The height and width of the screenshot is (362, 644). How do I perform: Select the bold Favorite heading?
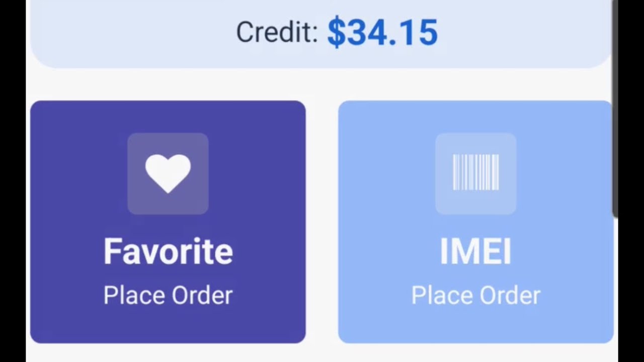[x=168, y=251]
